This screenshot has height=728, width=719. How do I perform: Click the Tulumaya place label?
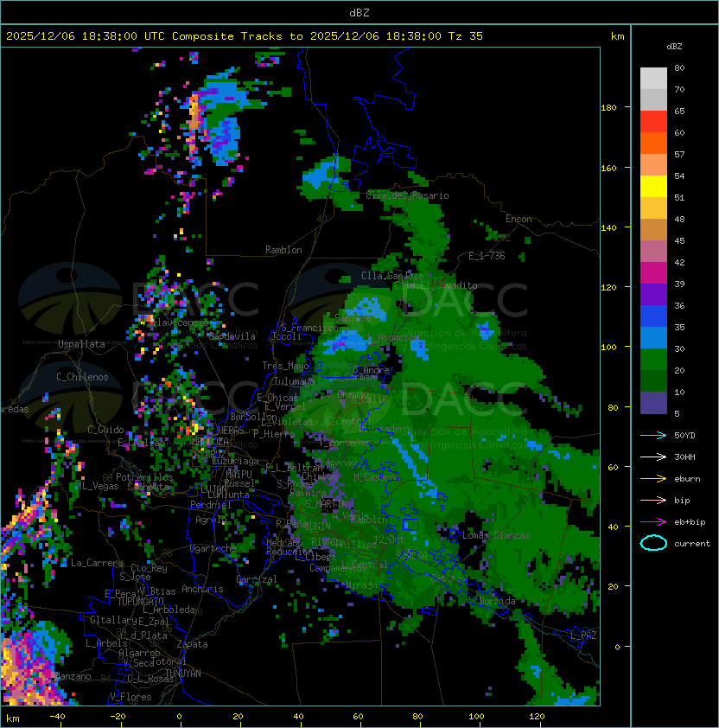(x=295, y=381)
